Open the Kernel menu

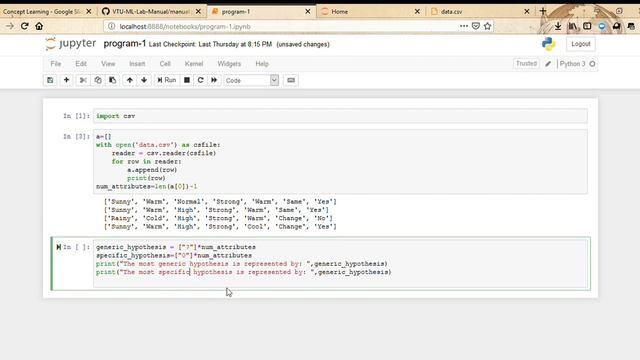coord(194,64)
